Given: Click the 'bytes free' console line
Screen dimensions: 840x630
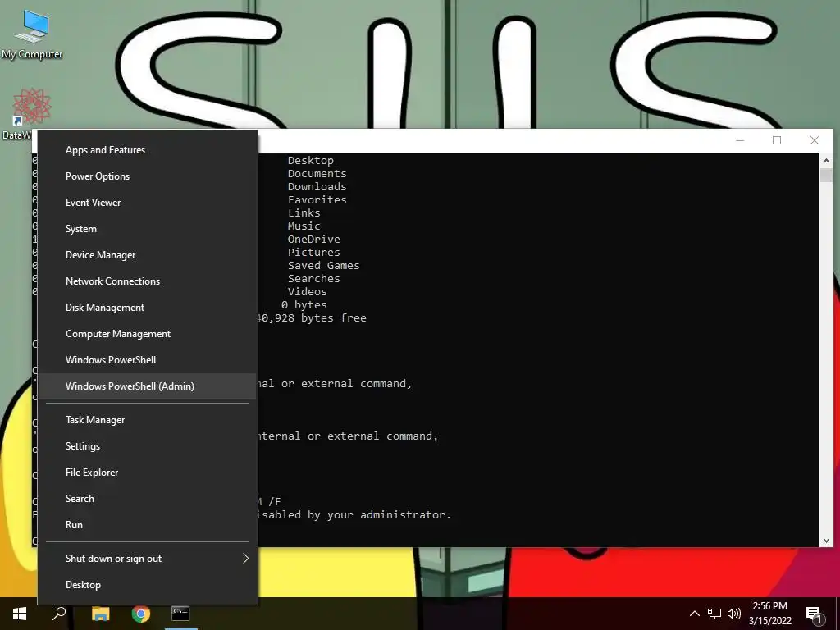Looking at the screenshot, I should click(313, 317).
